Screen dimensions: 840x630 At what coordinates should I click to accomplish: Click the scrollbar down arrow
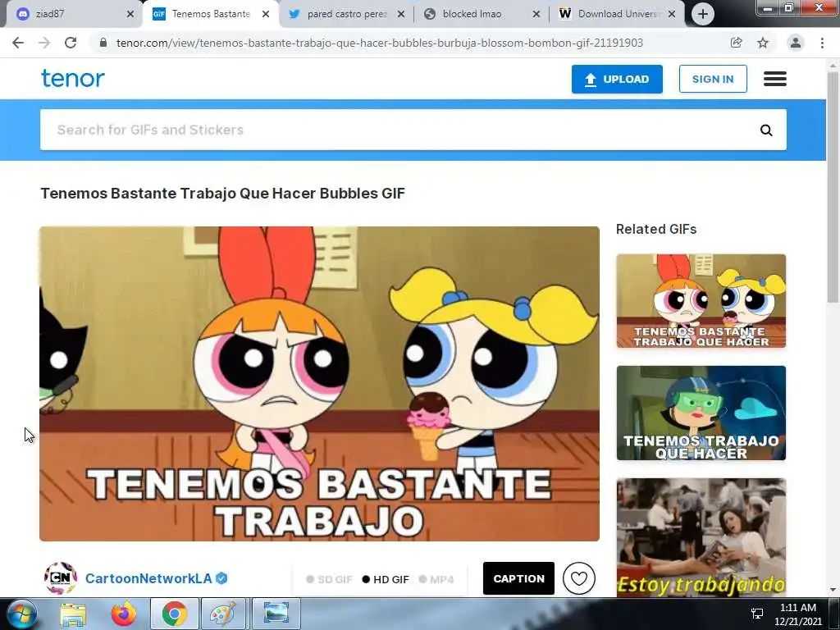[x=833, y=590]
